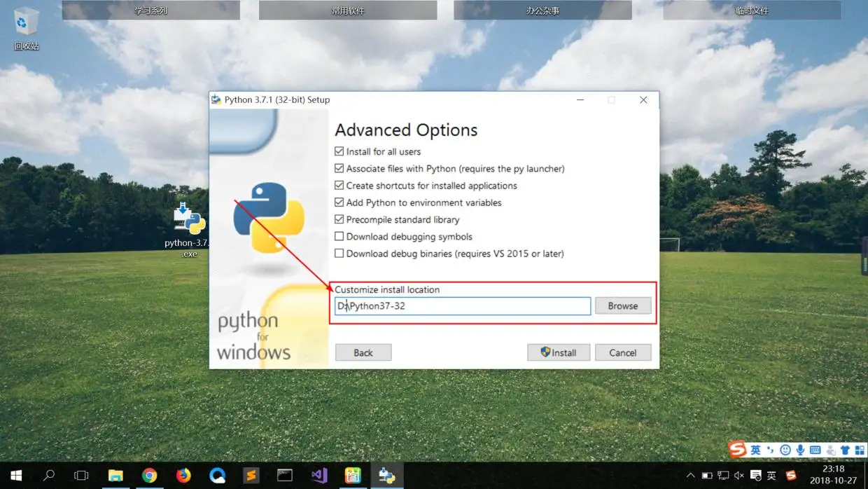Check battery status in system tray

point(707,476)
